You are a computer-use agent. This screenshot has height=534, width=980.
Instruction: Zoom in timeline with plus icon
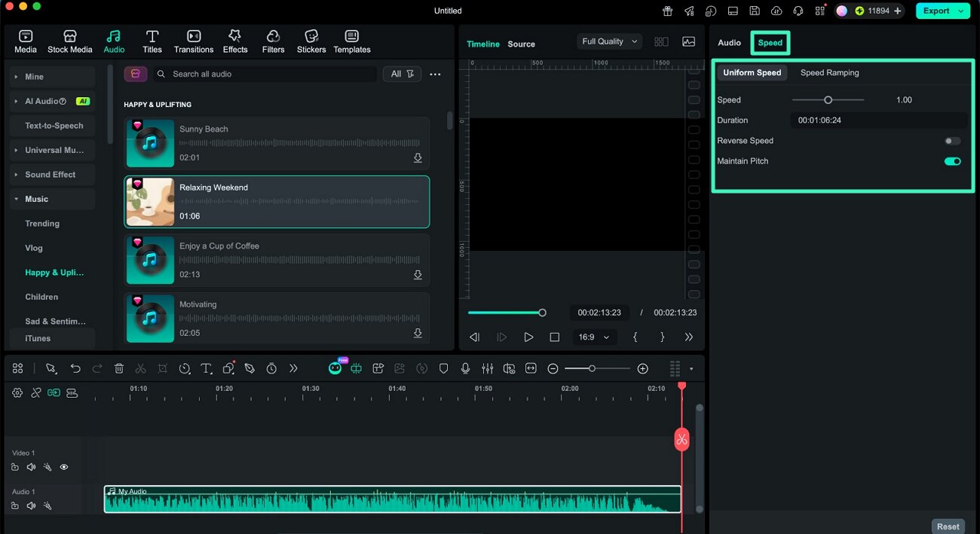(x=642, y=368)
